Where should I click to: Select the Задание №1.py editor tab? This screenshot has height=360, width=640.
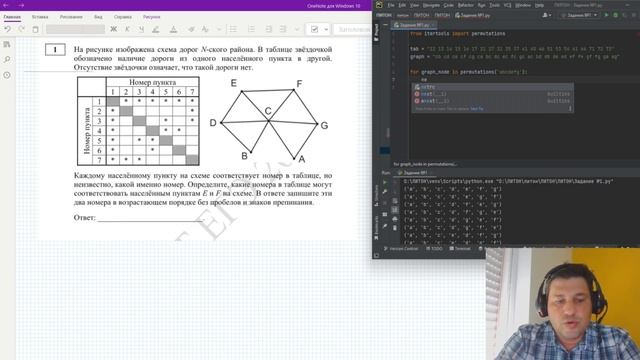tap(414, 25)
